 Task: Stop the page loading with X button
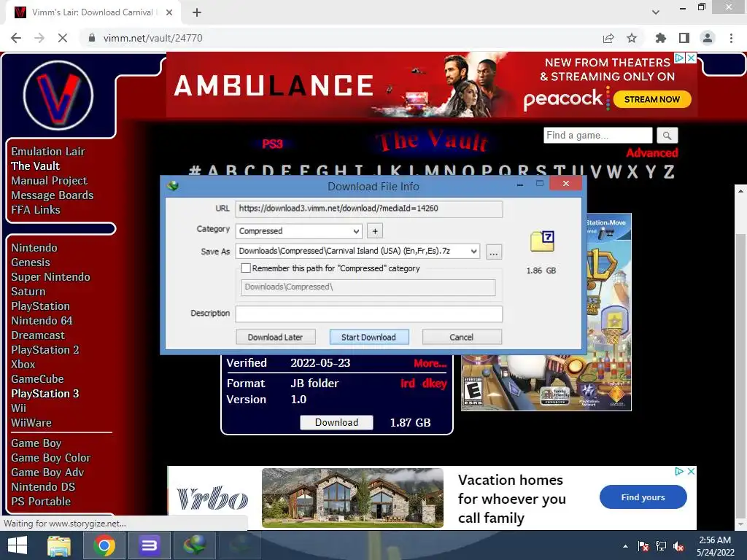tap(63, 38)
